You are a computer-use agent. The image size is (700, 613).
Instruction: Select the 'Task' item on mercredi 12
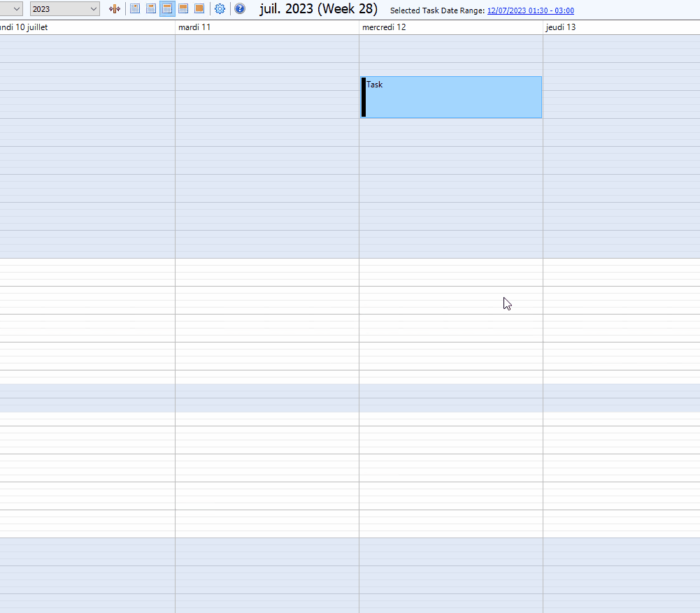pos(451,97)
